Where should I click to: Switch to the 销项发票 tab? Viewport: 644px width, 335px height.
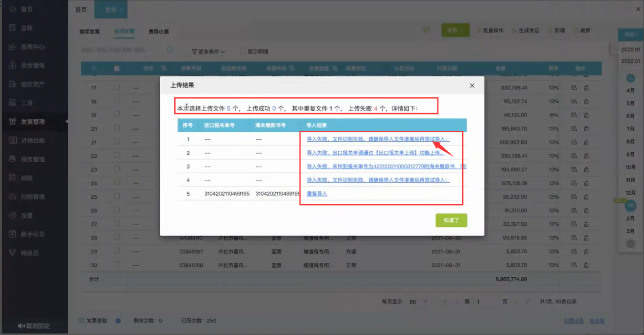[x=90, y=32]
